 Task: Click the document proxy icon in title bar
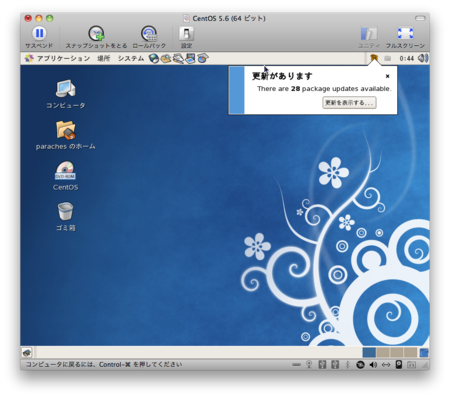coord(186,18)
